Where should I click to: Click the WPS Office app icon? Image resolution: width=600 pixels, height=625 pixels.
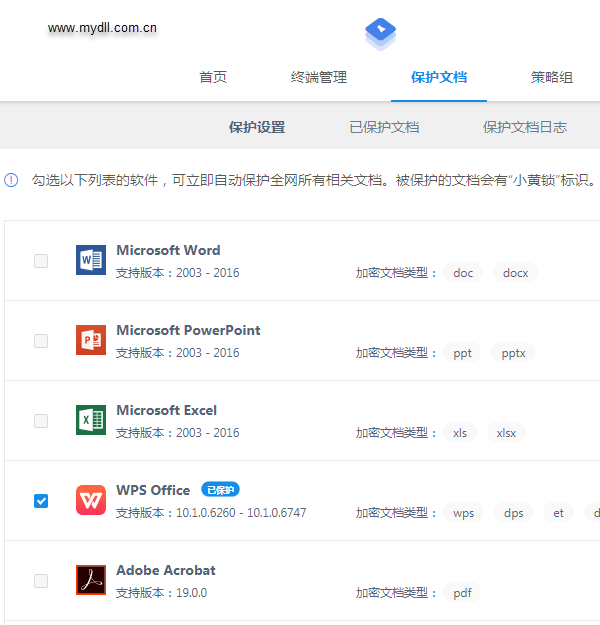tap(91, 500)
